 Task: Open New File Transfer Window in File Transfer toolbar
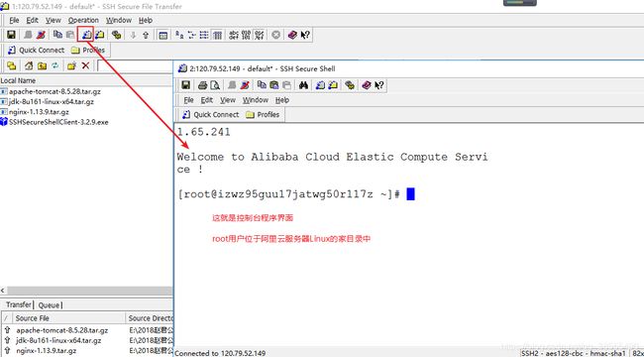click(99, 35)
